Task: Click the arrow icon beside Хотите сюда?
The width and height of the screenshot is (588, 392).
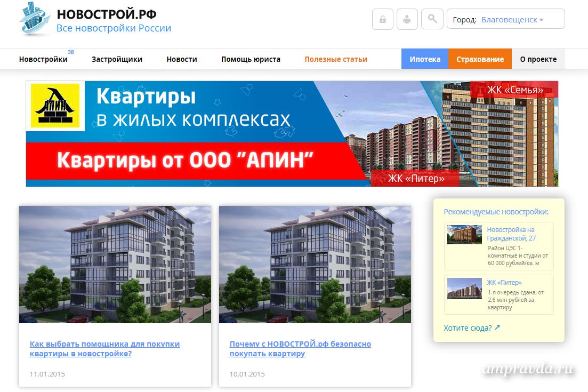Action: click(x=497, y=327)
